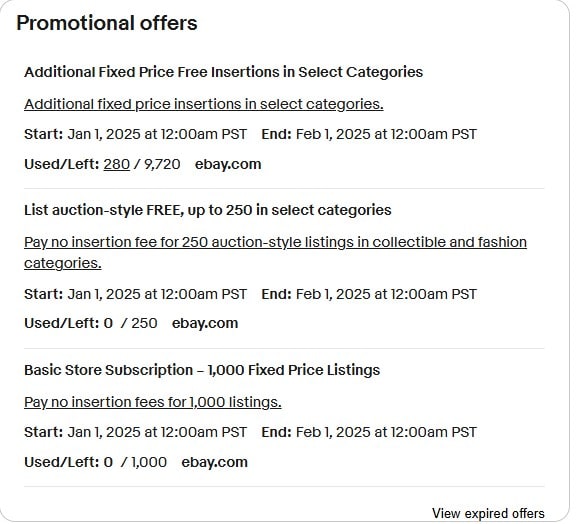This screenshot has width=576, height=524.
Task: Open 'Pay no insertion fees for 1,000 listings' link
Action: tap(153, 402)
